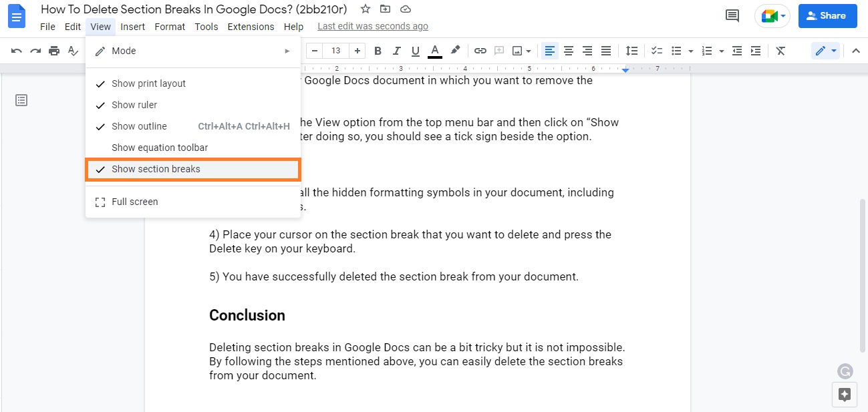
Task: Toggle Show print layout option
Action: coord(148,83)
